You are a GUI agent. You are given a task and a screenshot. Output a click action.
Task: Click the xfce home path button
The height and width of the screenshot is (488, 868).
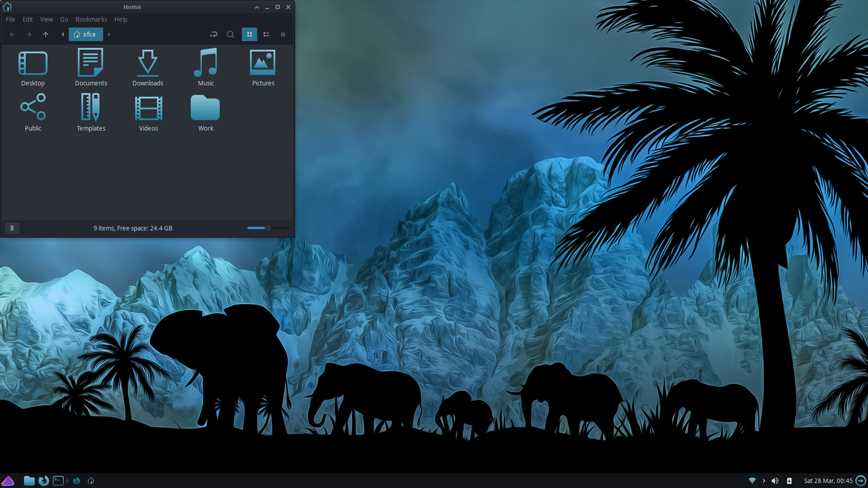pyautogui.click(x=85, y=34)
